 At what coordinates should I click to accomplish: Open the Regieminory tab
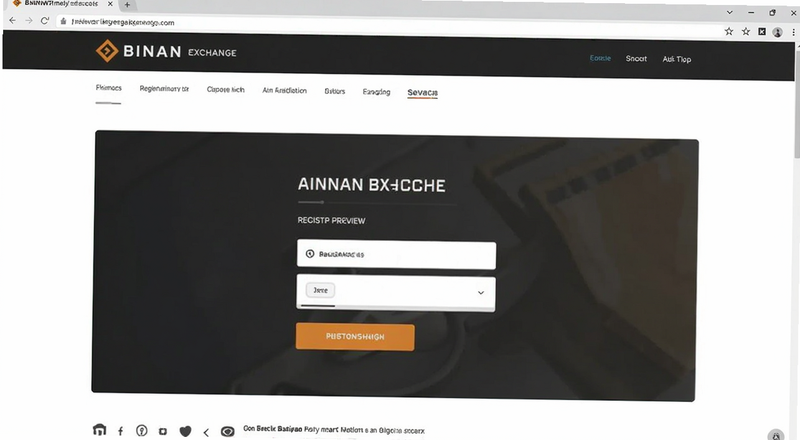[x=164, y=89]
